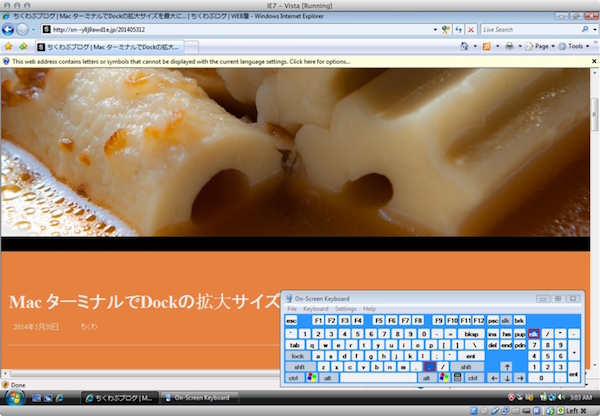
Task: Go back with the IE back arrow
Action: click(8, 29)
